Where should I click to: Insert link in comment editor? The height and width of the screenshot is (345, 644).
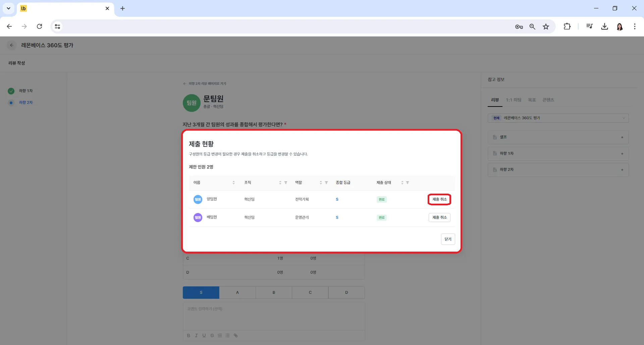[x=235, y=335]
